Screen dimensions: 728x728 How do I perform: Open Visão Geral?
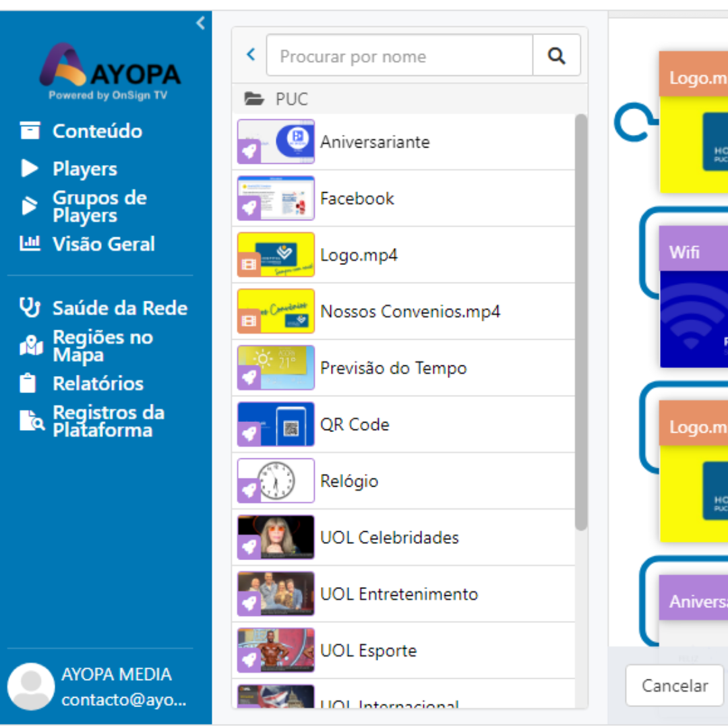[x=104, y=244]
